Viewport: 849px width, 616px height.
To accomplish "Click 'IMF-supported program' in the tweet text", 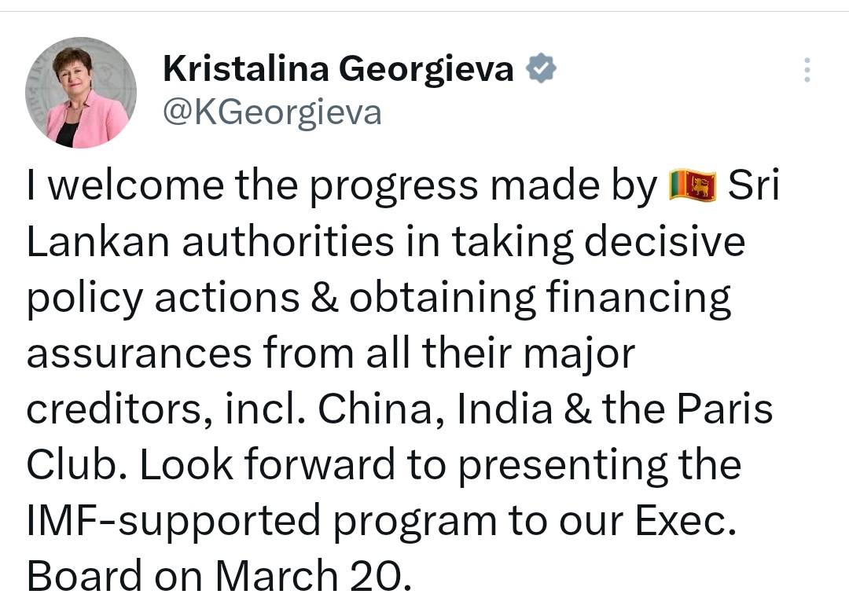I will click(262, 521).
